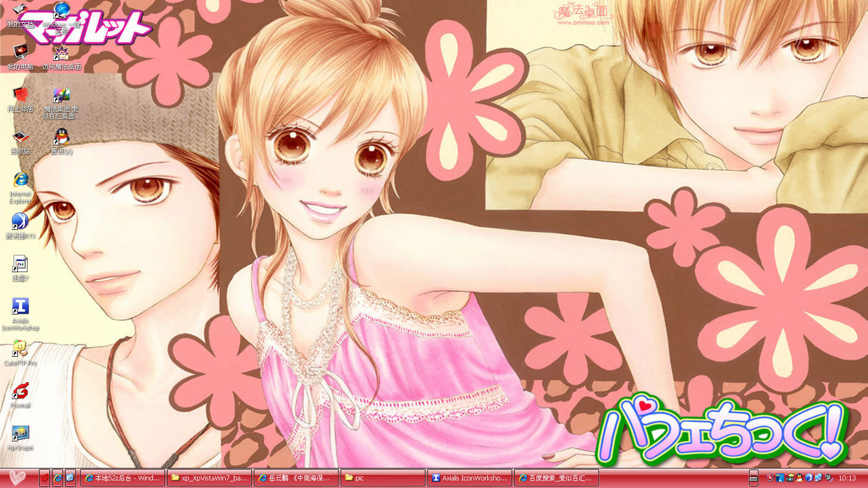Click the camera snapshot tray icon
This screenshot has height=488, width=868.
pyautogui.click(x=790, y=478)
